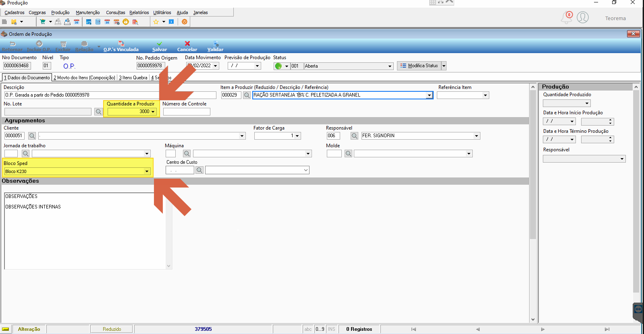Open the Previsão de Produção date dropdown
The width and height of the screenshot is (644, 334).
[x=257, y=66]
